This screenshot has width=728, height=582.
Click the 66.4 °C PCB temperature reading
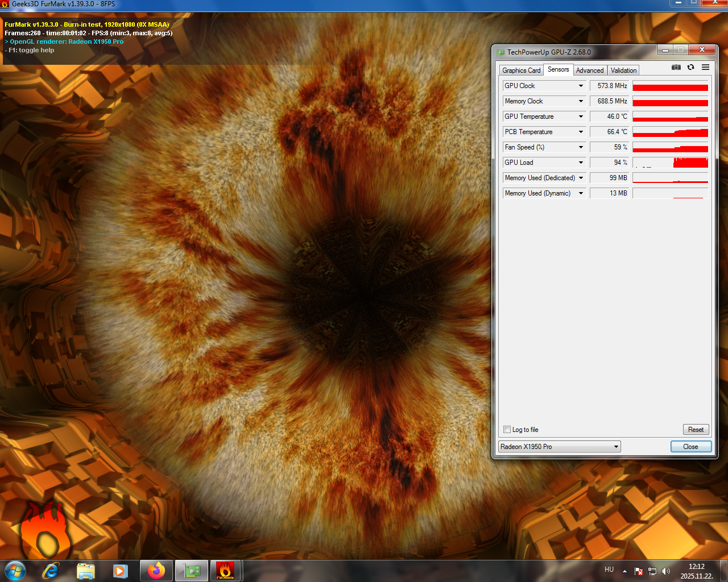coord(609,132)
